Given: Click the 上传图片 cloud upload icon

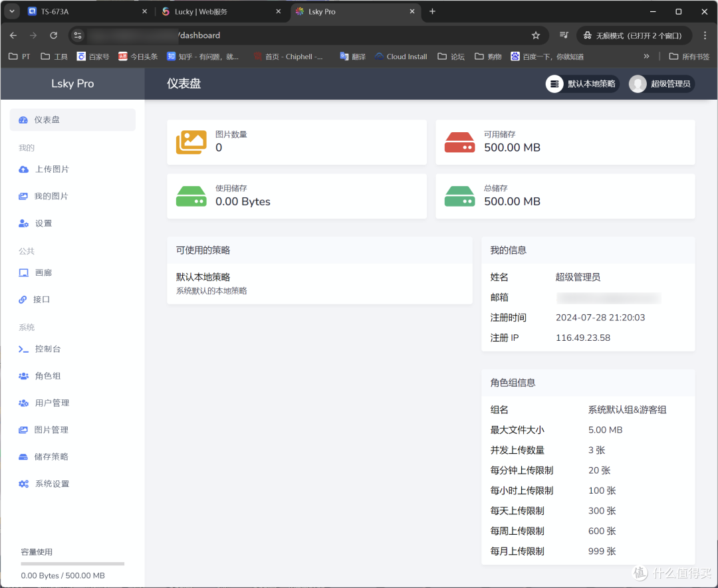Looking at the screenshot, I should coord(23,169).
